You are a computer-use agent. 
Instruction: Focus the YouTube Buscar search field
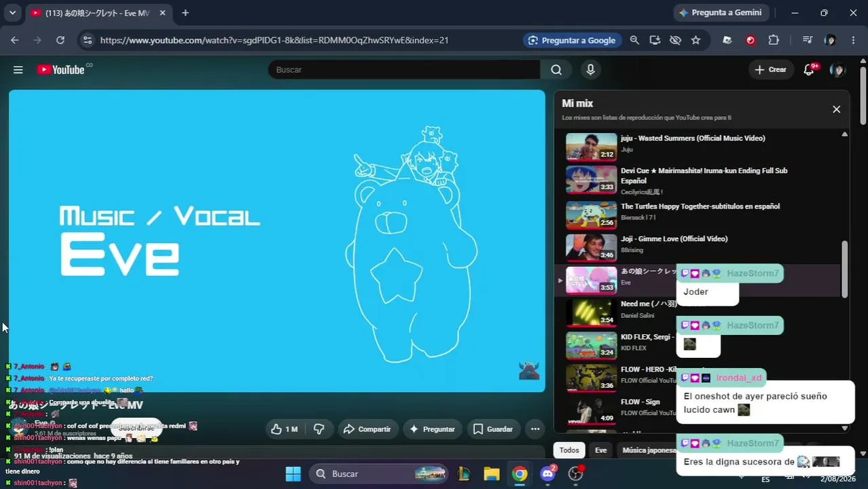404,69
